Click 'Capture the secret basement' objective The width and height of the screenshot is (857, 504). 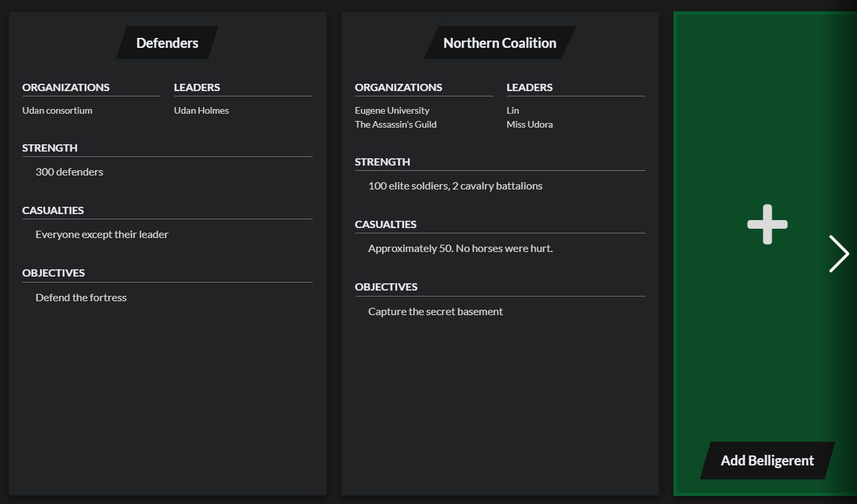435,311
